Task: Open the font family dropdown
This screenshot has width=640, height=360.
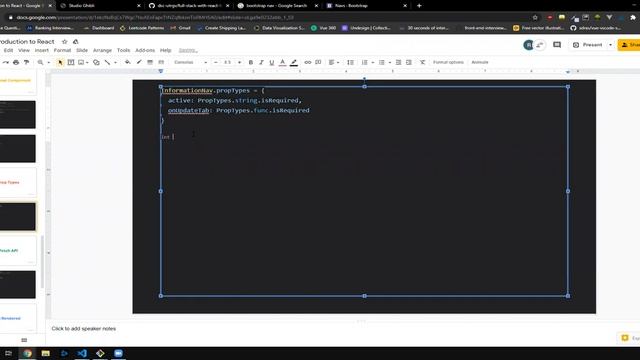Action: tap(190, 62)
